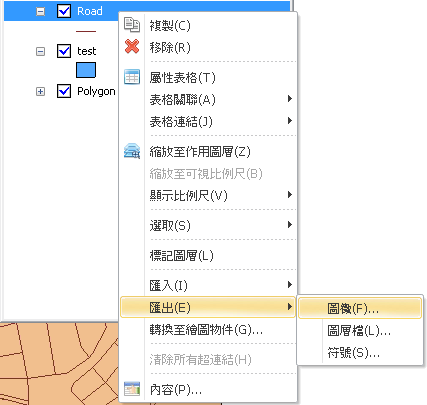
Task: Uncheck the Road layer checkbox
Action: (x=64, y=11)
